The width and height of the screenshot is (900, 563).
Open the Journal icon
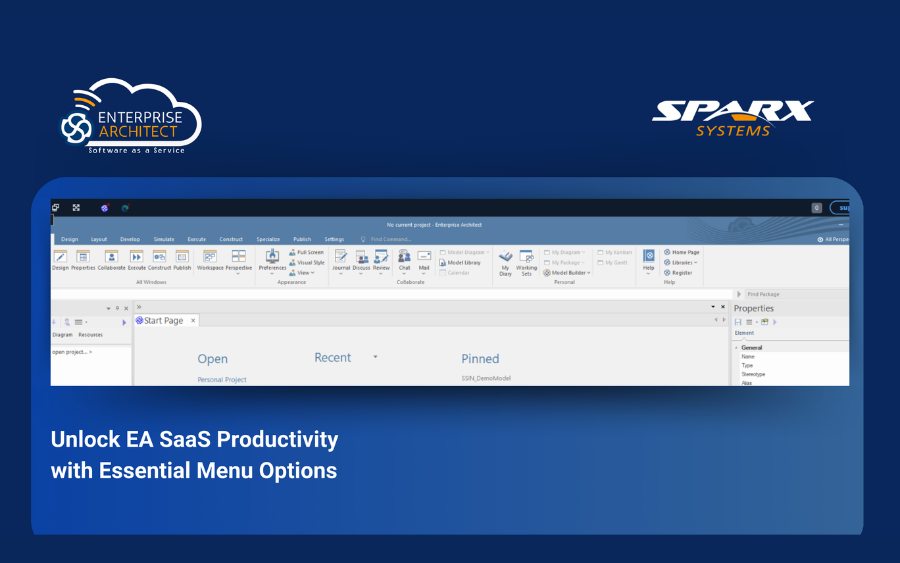[341, 259]
